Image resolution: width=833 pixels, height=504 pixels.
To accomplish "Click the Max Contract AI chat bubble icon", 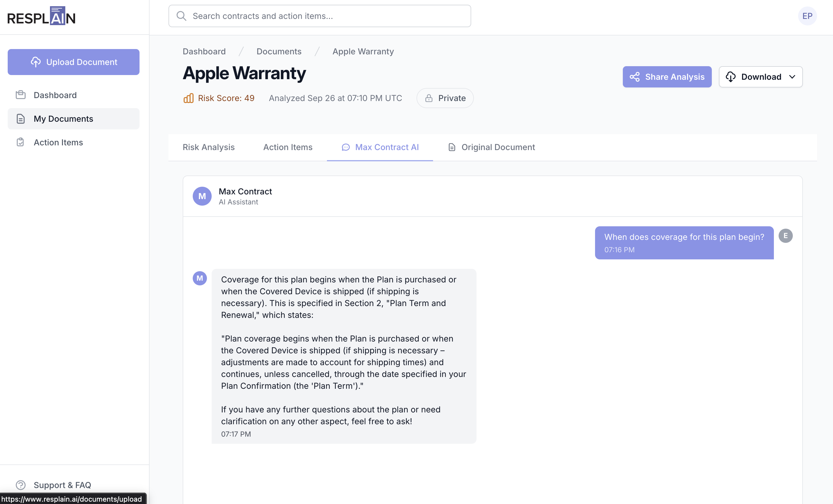I will coord(346,147).
